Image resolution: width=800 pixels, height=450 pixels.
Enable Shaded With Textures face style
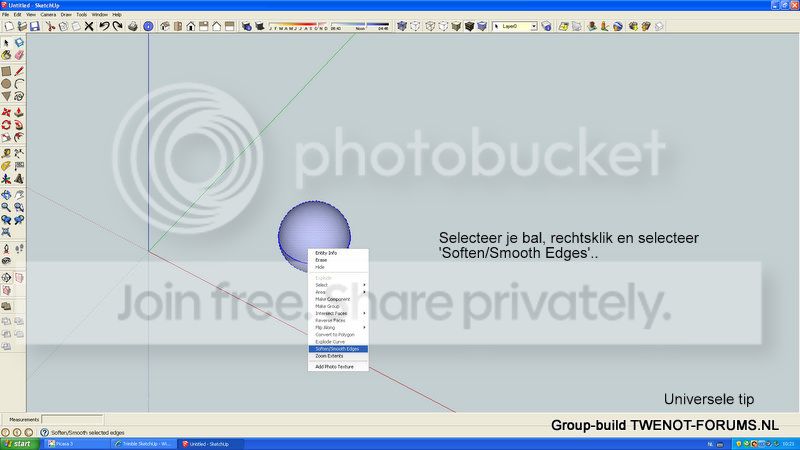point(469,26)
